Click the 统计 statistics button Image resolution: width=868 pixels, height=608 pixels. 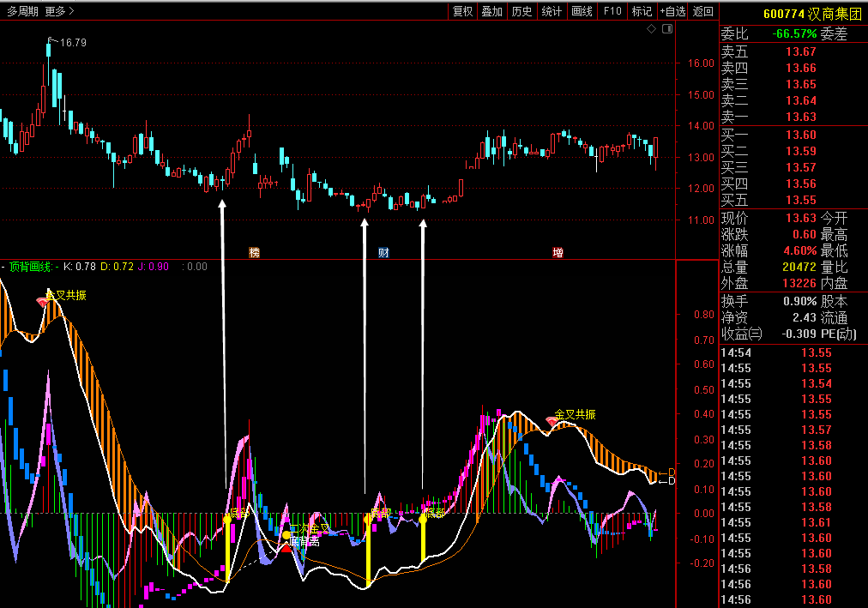click(552, 11)
